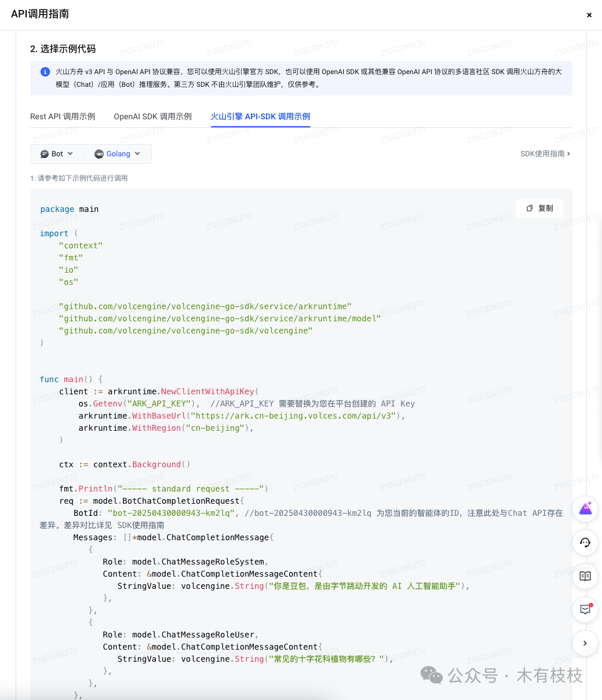This screenshot has height=700, width=602.
Task: Click the "func main() {" line
Action: (x=71, y=379)
